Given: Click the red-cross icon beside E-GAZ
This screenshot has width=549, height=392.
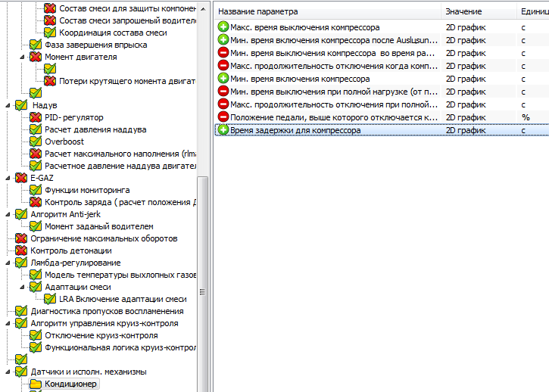Looking at the screenshot, I should (x=21, y=178).
